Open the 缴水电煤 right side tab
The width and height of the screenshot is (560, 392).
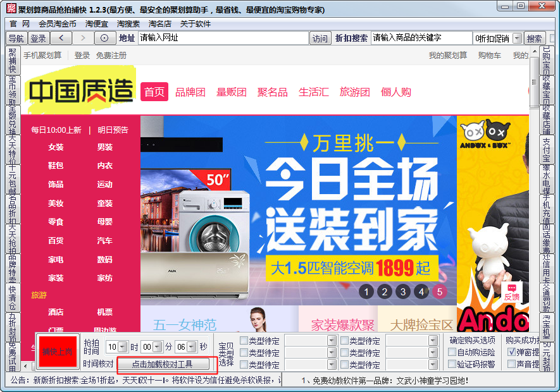click(547, 179)
